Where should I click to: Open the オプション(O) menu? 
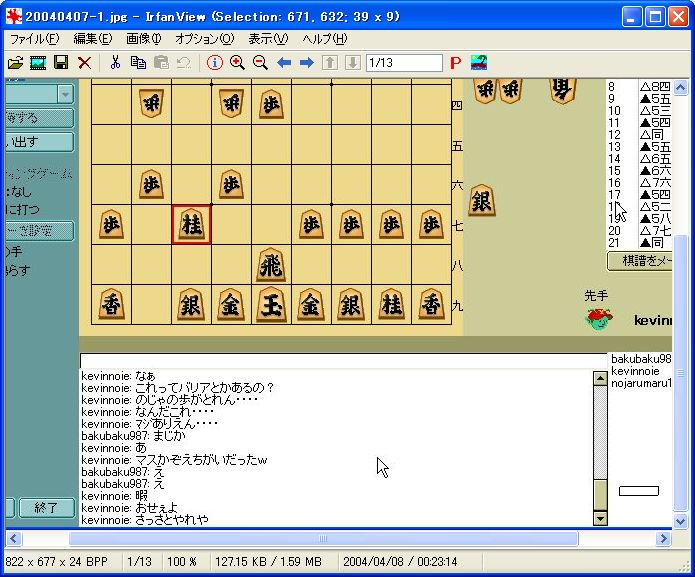[x=204, y=39]
